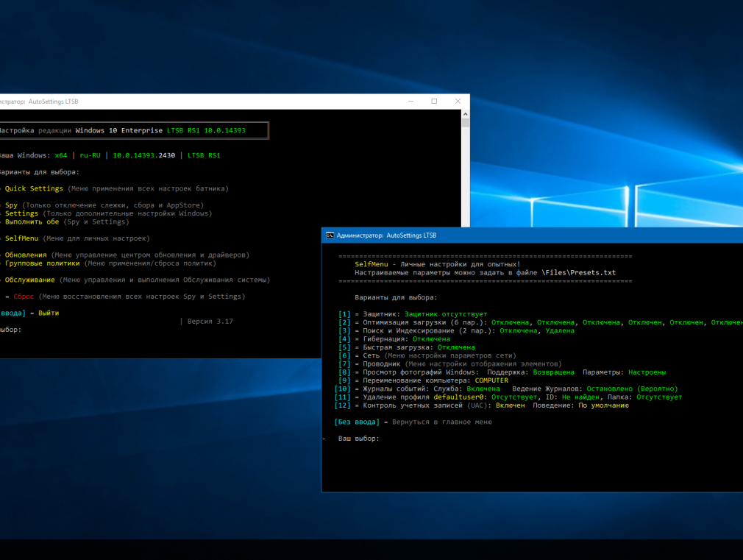Click '[3]' Поиск и Индексирование row
Screen dimensions: 743x560
click(x=456, y=330)
